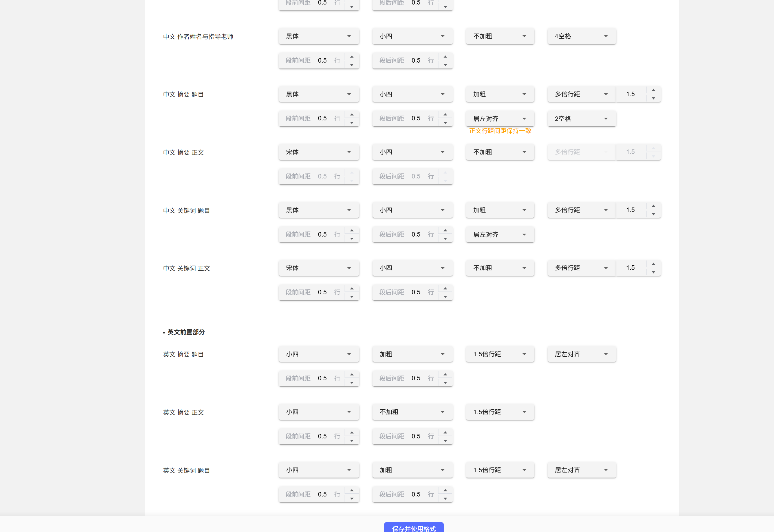Open 居左对齐 dropdown for 英文 关键词 题目

pyautogui.click(x=581, y=470)
